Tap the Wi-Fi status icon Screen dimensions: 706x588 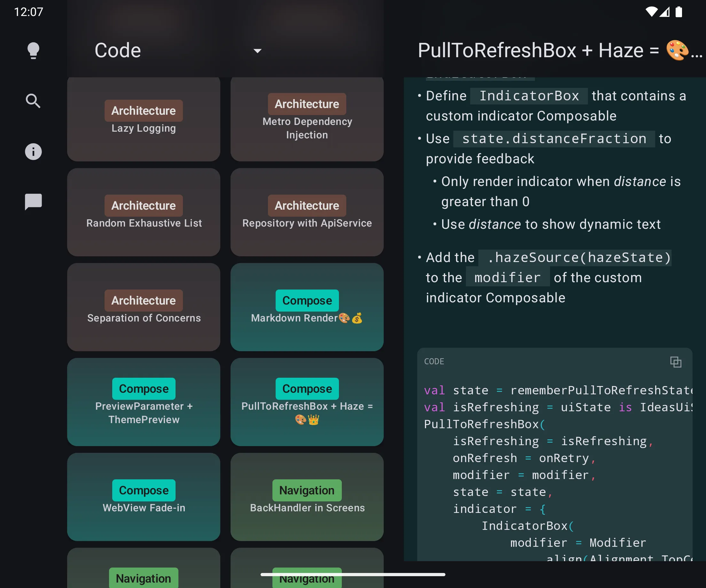tap(652, 12)
